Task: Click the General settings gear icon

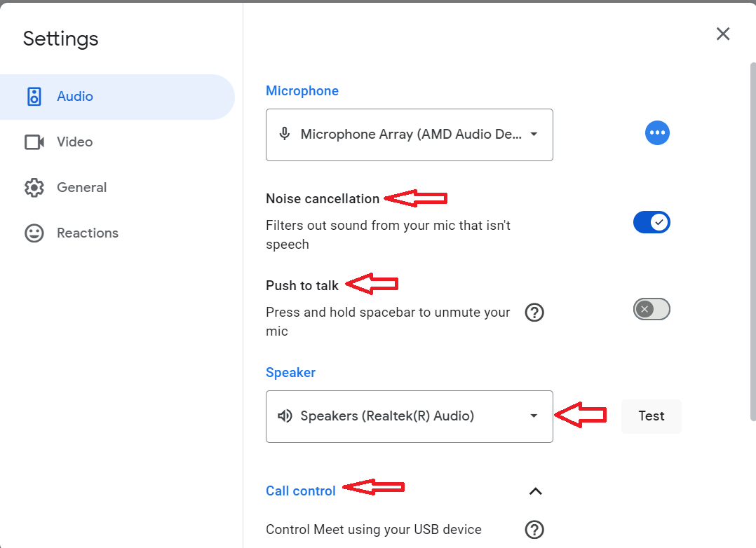Action: click(x=34, y=187)
